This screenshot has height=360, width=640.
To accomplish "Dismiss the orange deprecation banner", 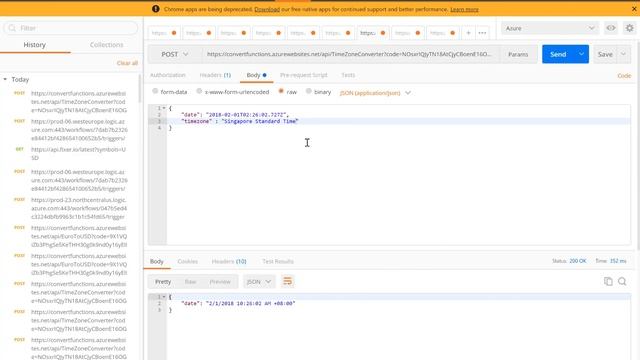I will (634, 9).
